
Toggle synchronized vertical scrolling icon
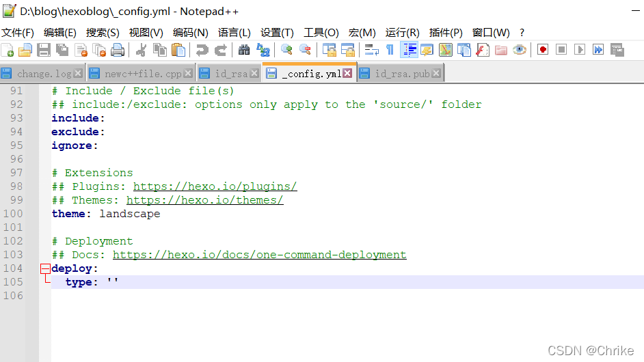[329, 50]
